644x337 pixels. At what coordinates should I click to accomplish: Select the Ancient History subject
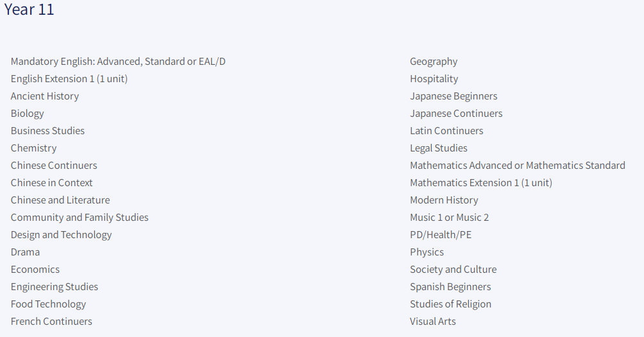click(45, 96)
